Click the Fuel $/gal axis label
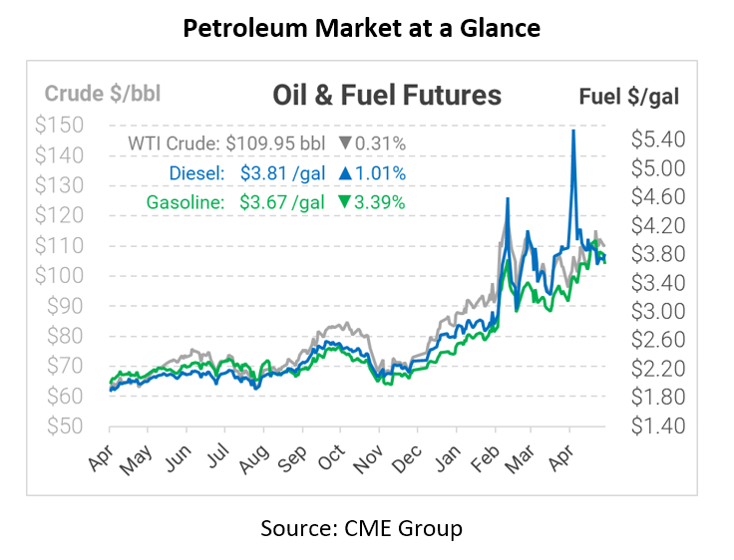Viewport: 734px width, 560px height. tap(629, 96)
